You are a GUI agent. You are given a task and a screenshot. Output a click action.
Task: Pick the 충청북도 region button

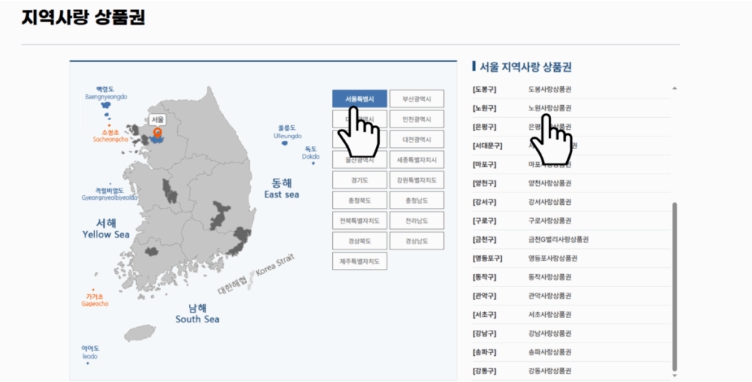pos(360,200)
